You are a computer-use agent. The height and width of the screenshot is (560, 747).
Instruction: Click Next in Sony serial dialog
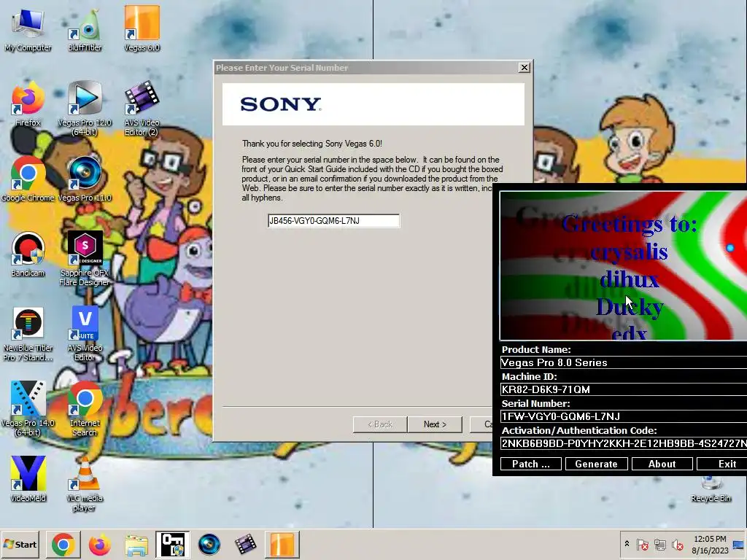(435, 424)
